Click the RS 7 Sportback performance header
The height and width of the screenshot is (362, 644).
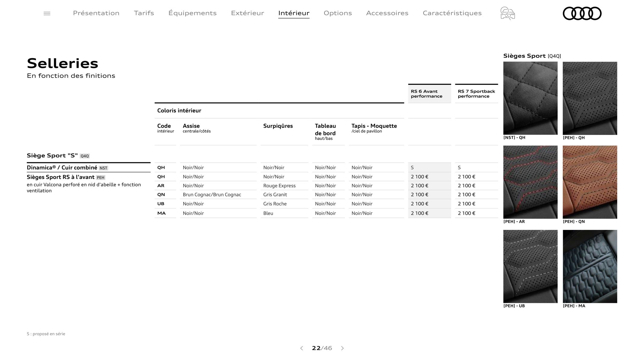point(476,94)
